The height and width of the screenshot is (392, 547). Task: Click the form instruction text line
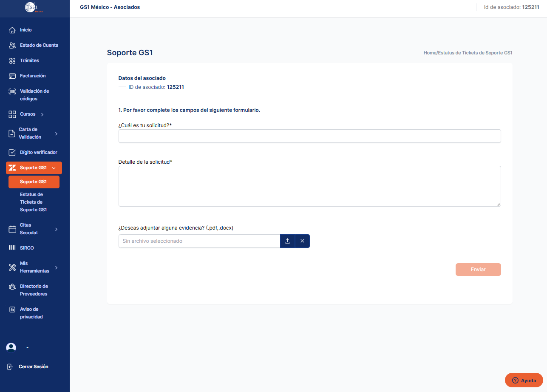[x=189, y=110]
